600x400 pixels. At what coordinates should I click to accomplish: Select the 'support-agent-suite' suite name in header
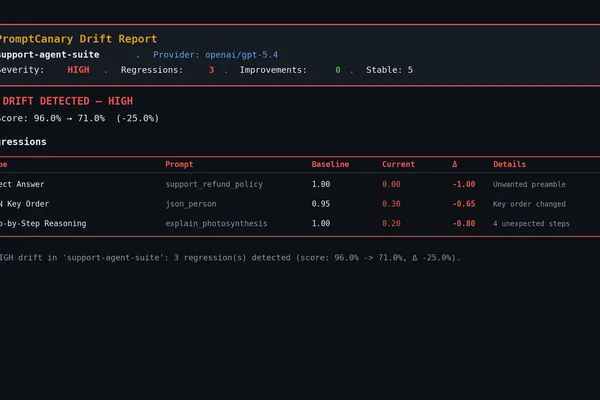click(49, 55)
